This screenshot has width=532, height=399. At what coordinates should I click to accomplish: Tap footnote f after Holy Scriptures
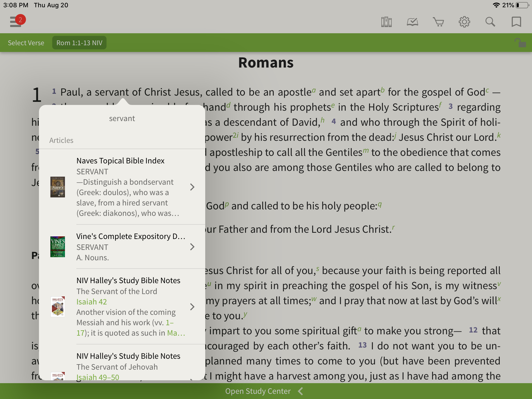point(441,105)
